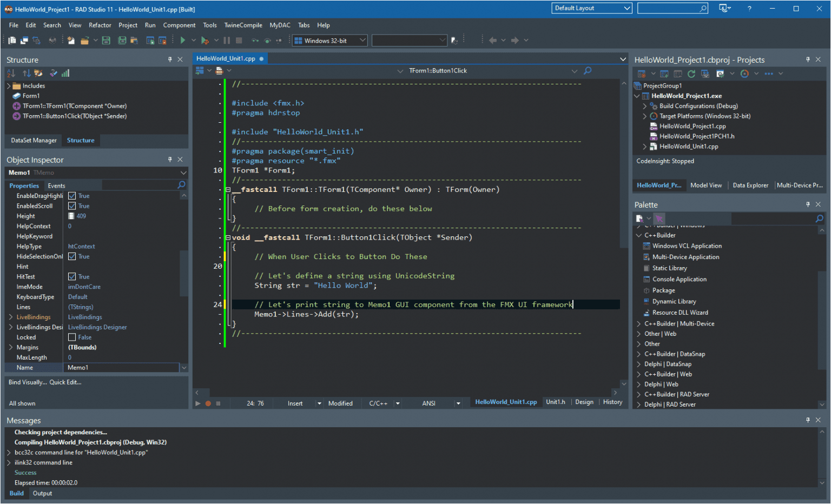The image size is (831, 504).
Task: Open the Refactor menu
Action: (100, 25)
